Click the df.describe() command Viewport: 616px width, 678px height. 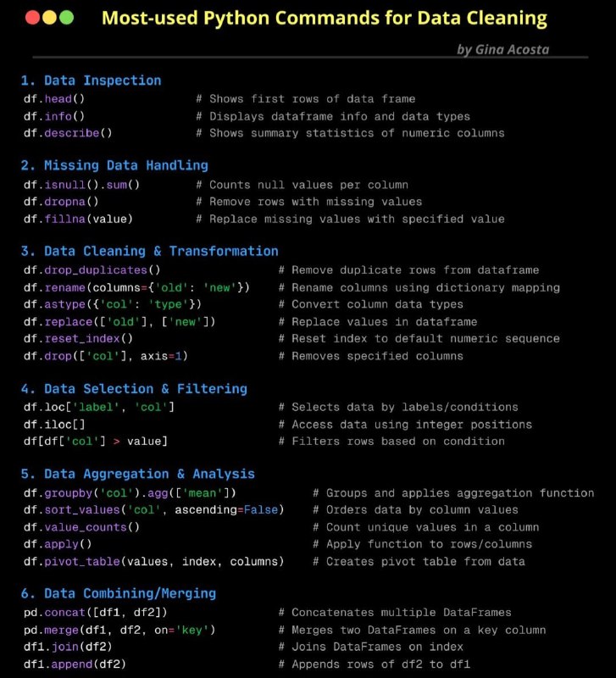(68, 133)
